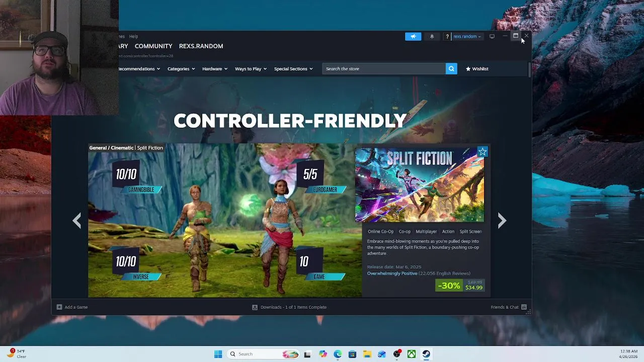Image resolution: width=644 pixels, height=362 pixels.
Task: Open the Help menu
Action: [x=133, y=36]
